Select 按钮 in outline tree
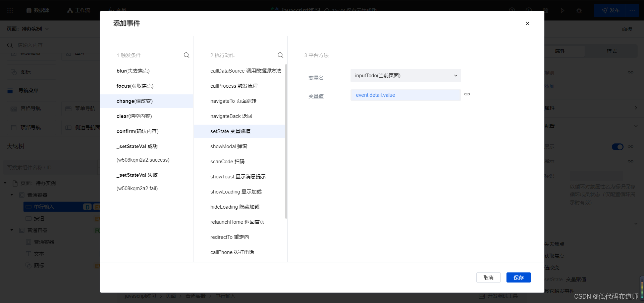This screenshot has width=644, height=303. pos(39,219)
